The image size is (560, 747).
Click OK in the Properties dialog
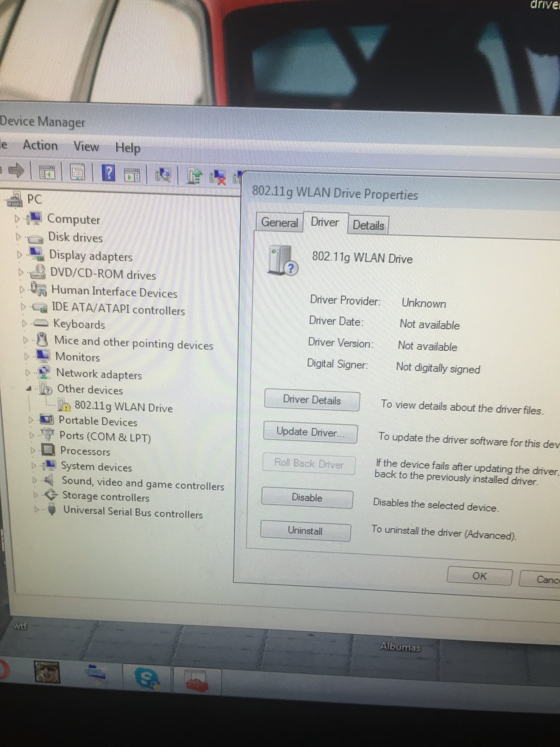click(x=479, y=576)
